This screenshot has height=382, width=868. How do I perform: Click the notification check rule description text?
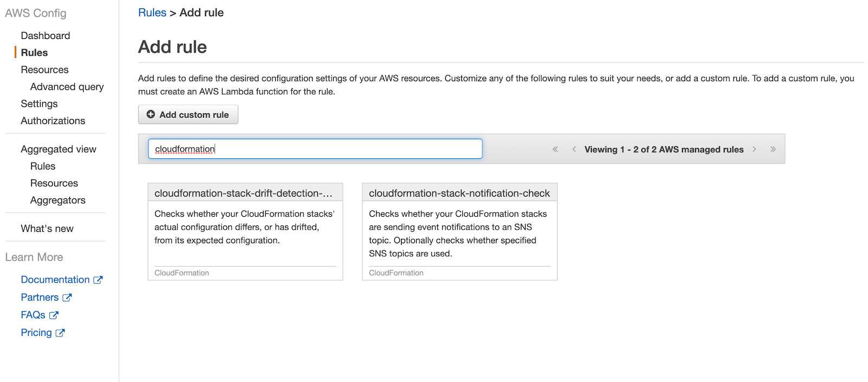[x=458, y=234]
